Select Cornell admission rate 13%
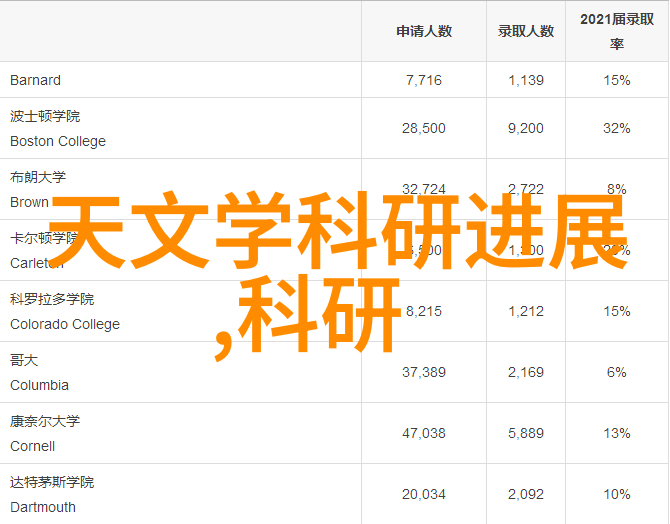The image size is (670, 524). (617, 433)
